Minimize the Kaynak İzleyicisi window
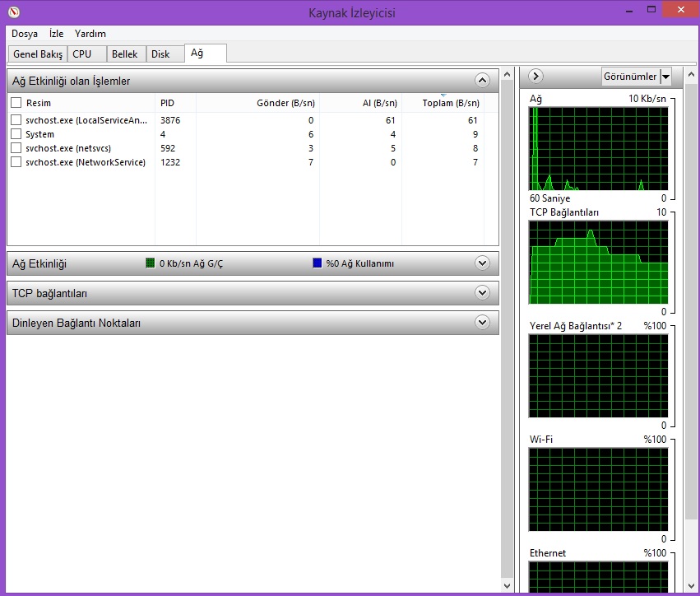Screen dimensions: 700x596 point(629,10)
